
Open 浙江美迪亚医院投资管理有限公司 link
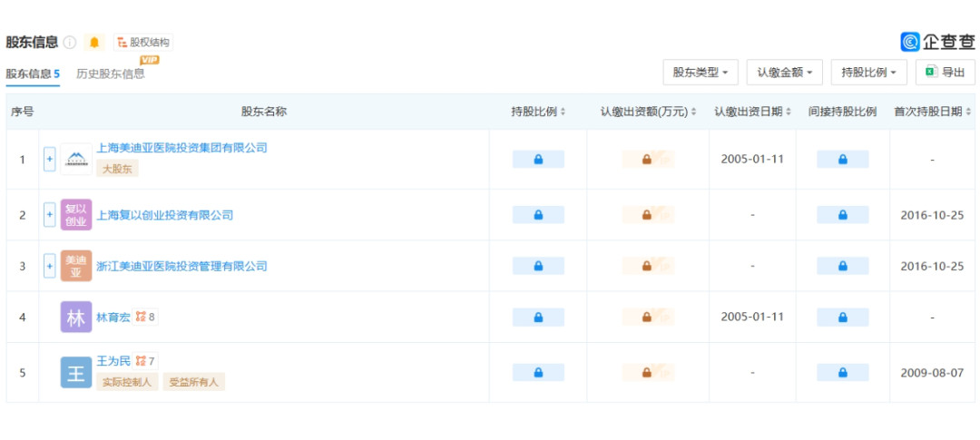pyautogui.click(x=181, y=266)
